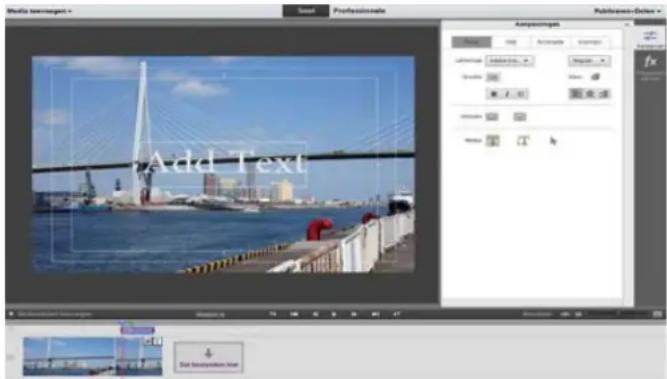Switch to the Snel view tab
667x379 pixels.
[306, 11]
